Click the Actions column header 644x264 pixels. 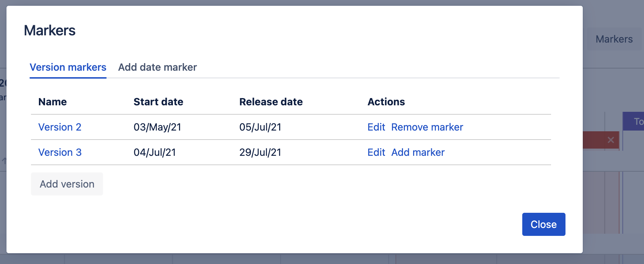point(386,102)
